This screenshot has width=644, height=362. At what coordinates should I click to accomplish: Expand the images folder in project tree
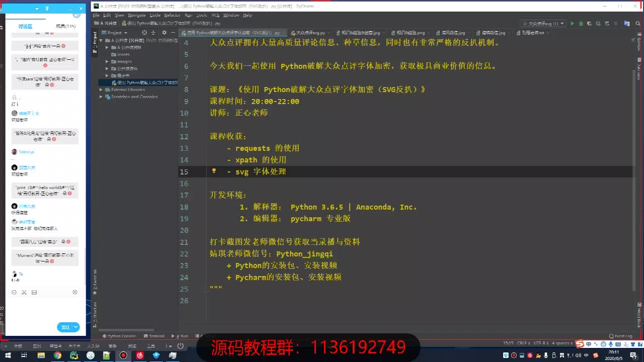tap(107, 61)
